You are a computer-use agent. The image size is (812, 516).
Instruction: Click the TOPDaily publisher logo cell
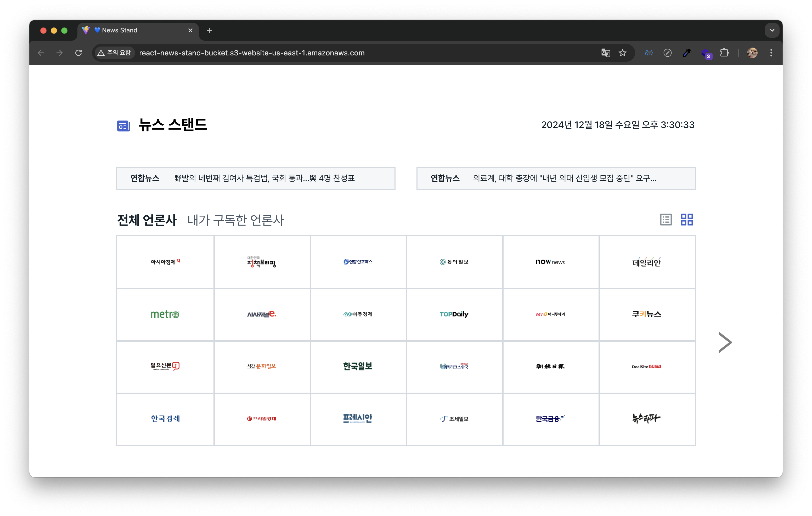point(454,314)
